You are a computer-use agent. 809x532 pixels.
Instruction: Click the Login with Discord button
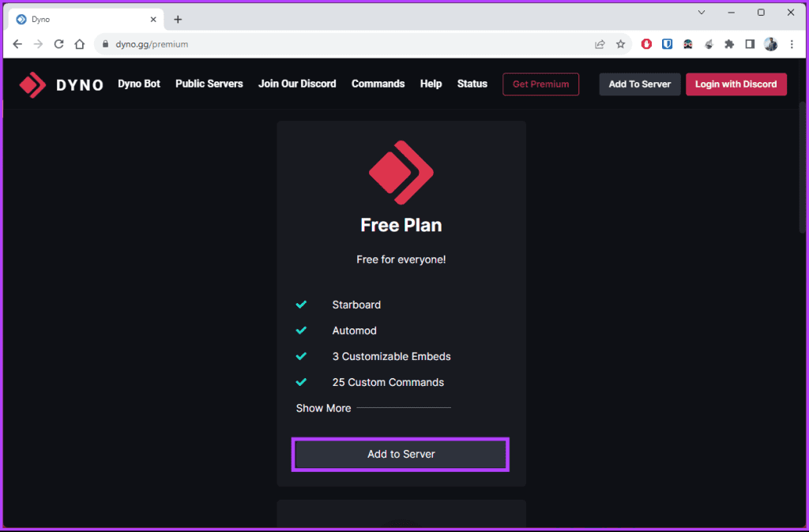tap(736, 84)
